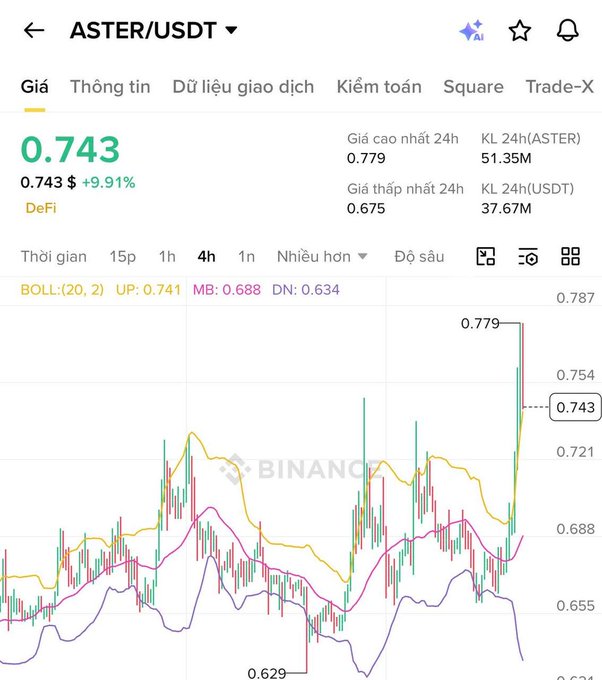Select the 1h timeframe
This screenshot has width=602, height=680.
pyautogui.click(x=167, y=257)
